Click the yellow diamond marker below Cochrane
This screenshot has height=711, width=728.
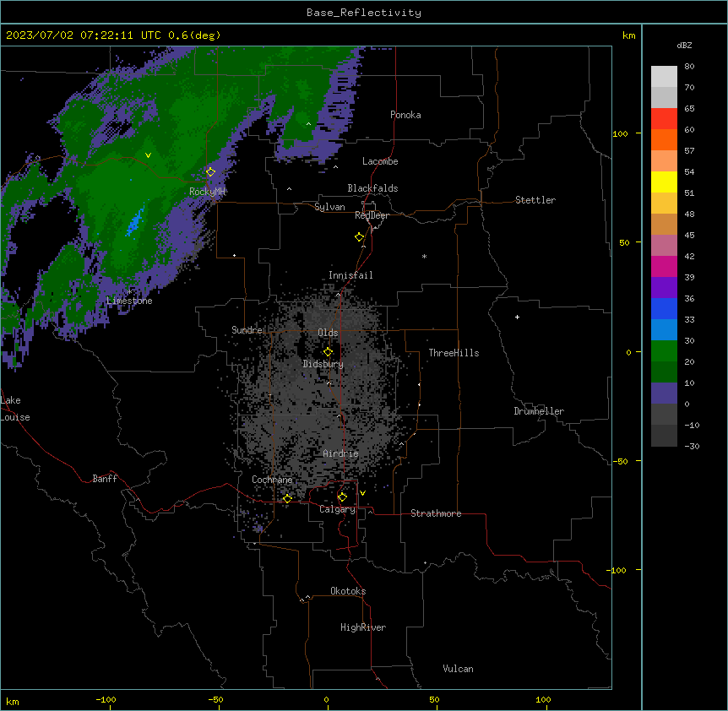[x=287, y=498]
